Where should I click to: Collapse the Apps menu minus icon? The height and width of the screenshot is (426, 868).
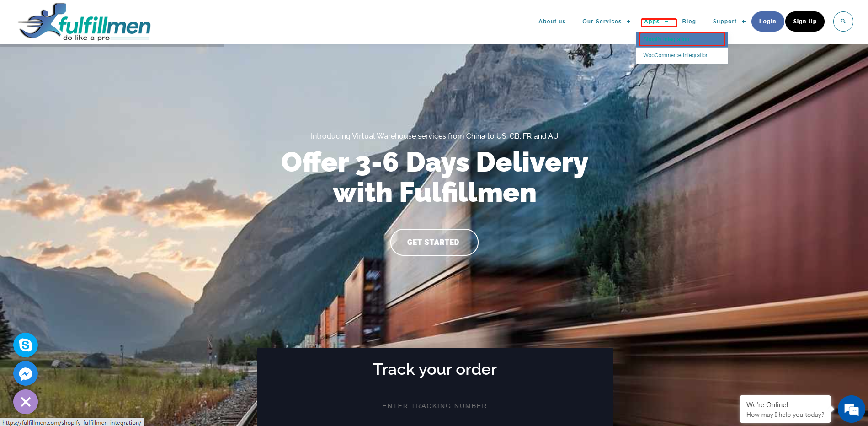[666, 22]
